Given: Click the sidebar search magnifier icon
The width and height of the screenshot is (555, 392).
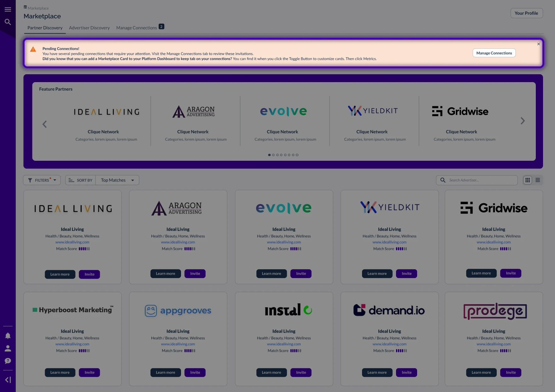Looking at the screenshot, I should coord(8,22).
